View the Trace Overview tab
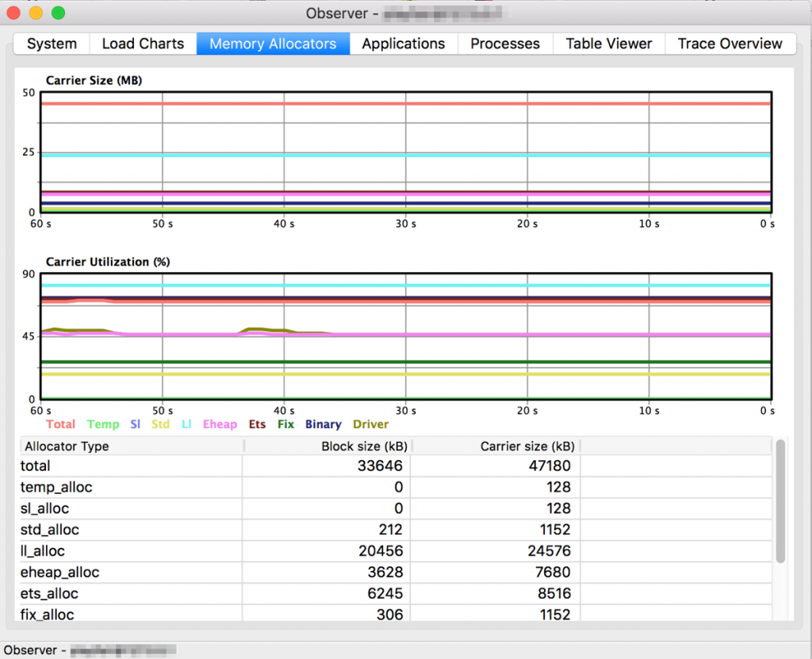Screen dimensions: 812x659 pyautogui.click(x=730, y=44)
